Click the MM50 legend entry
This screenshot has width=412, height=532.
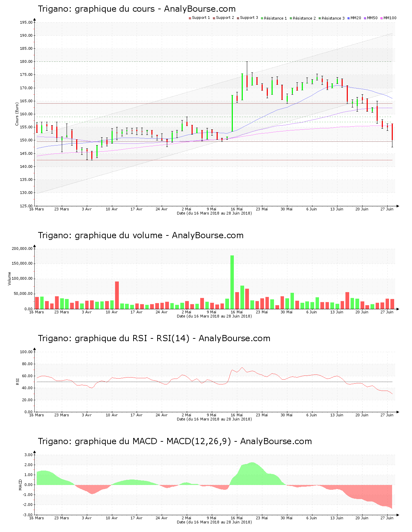[x=370, y=18]
